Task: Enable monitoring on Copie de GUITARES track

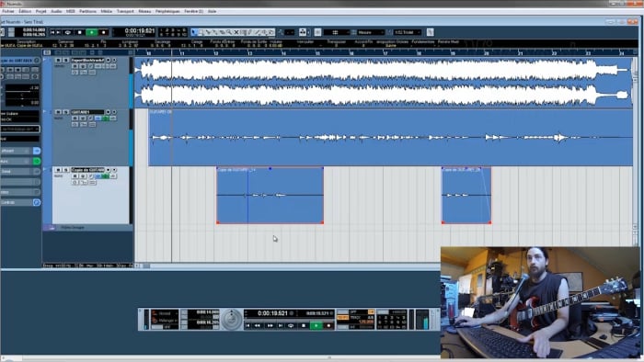Action: pos(115,170)
